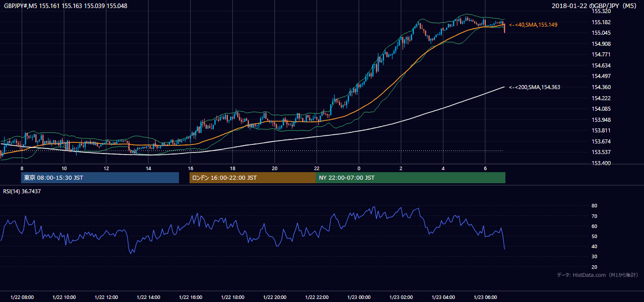Click the 1/22 08:00 bottom time label
This screenshot has height=302, width=644.
tap(22, 297)
